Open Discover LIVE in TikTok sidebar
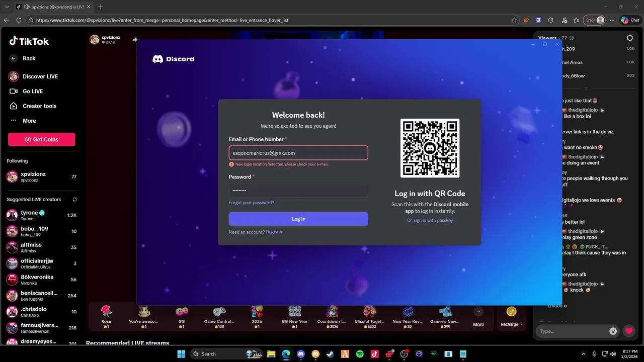 pos(33,76)
